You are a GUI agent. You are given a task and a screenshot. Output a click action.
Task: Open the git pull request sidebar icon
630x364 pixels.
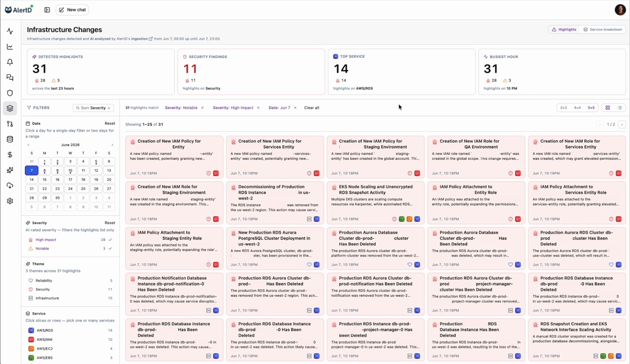click(x=10, y=124)
